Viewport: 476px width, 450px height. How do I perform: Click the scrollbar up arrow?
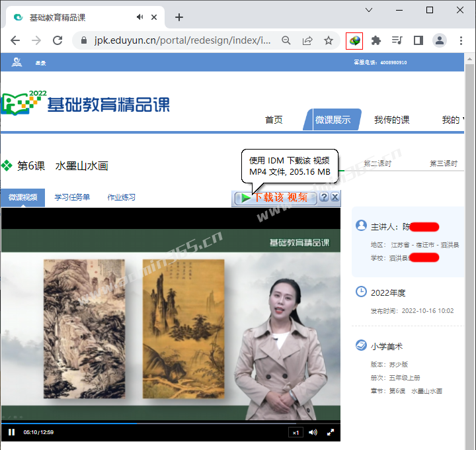click(469, 59)
